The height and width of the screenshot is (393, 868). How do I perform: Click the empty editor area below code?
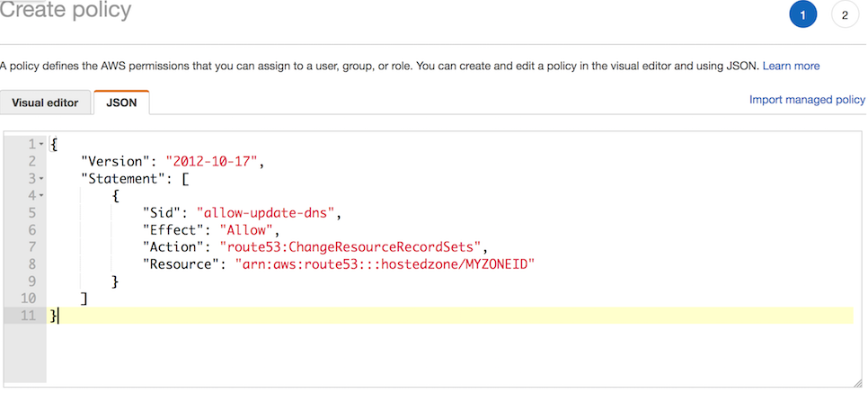click(451, 354)
